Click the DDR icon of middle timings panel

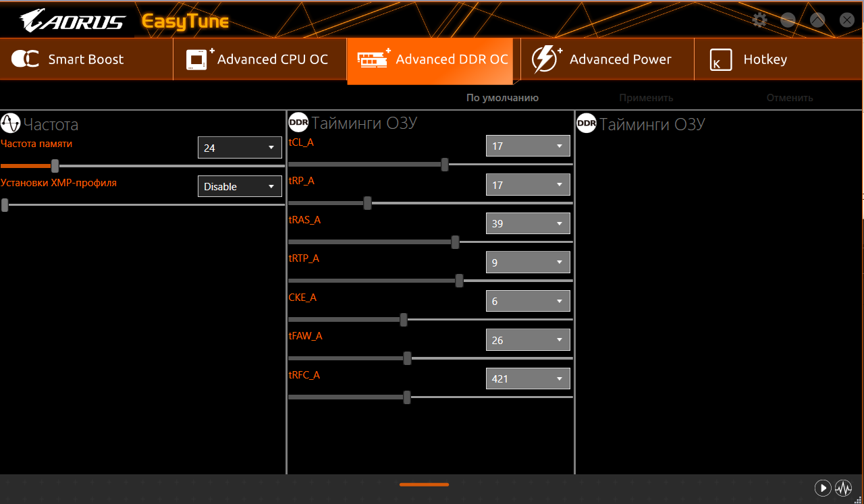pyautogui.click(x=298, y=122)
